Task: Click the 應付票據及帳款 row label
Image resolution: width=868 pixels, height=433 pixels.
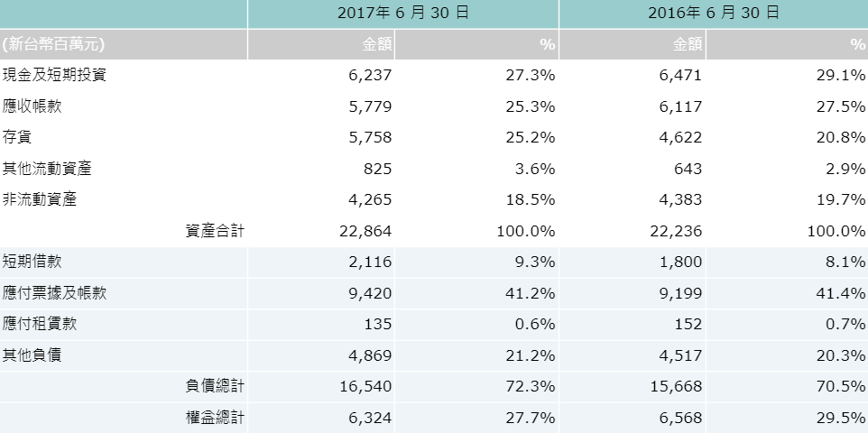Action: click(55, 293)
